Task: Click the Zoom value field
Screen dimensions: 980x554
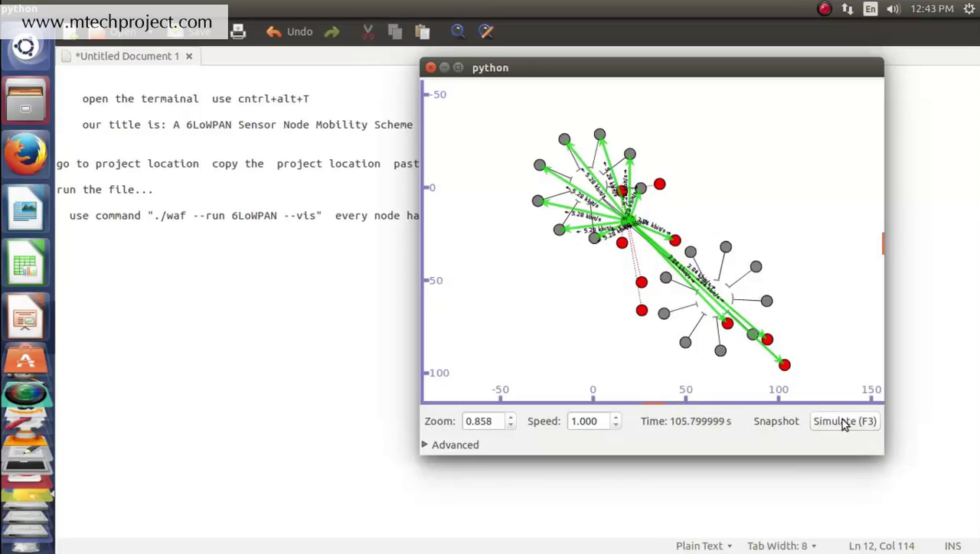Action: [482, 421]
